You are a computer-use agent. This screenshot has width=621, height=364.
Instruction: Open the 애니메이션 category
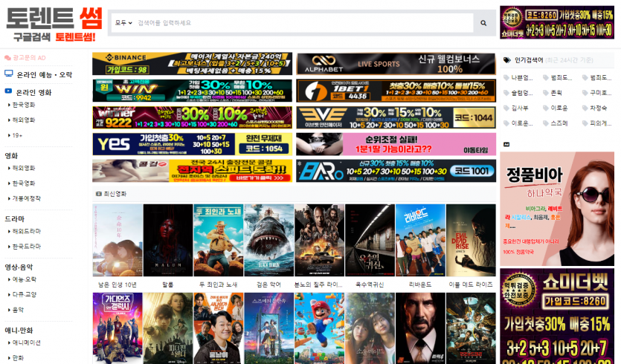[x=26, y=342]
